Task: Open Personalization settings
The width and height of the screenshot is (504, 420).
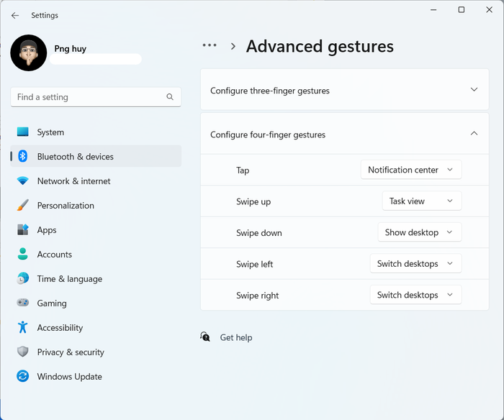Action: (96, 205)
